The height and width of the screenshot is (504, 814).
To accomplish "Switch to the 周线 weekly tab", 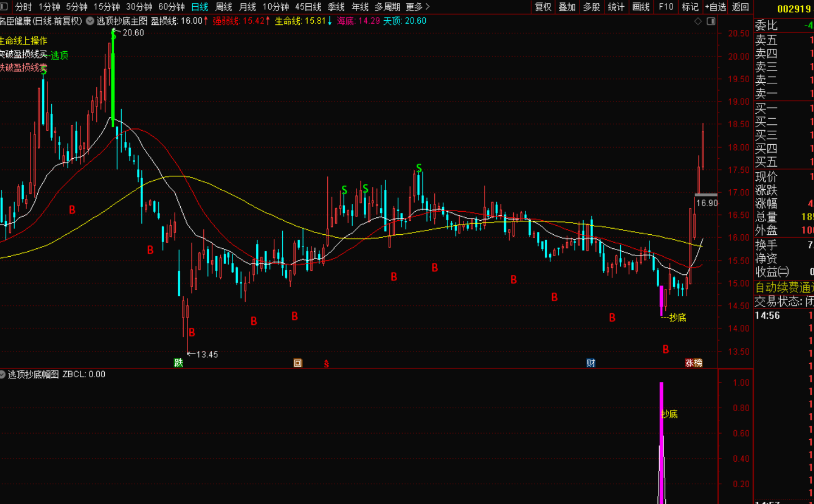I will (224, 7).
